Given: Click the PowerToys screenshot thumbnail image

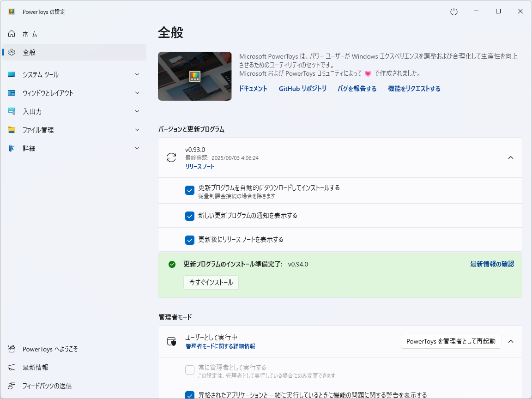Looking at the screenshot, I should (x=194, y=76).
